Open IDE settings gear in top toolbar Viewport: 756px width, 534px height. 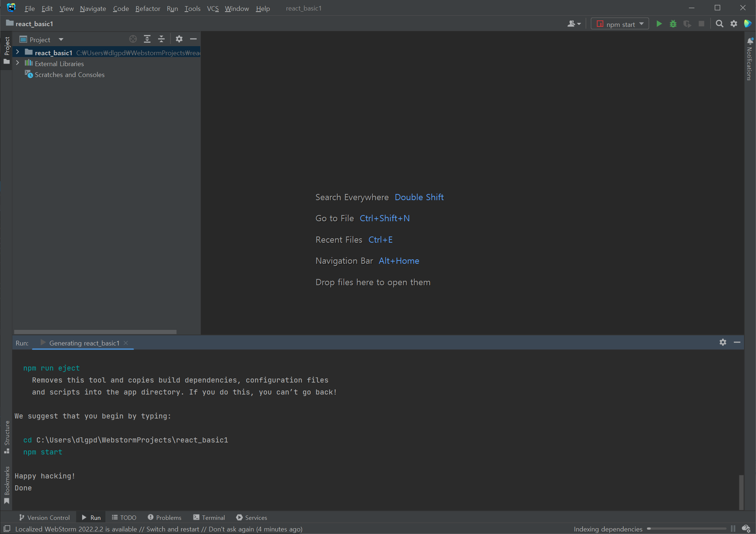pyautogui.click(x=734, y=24)
